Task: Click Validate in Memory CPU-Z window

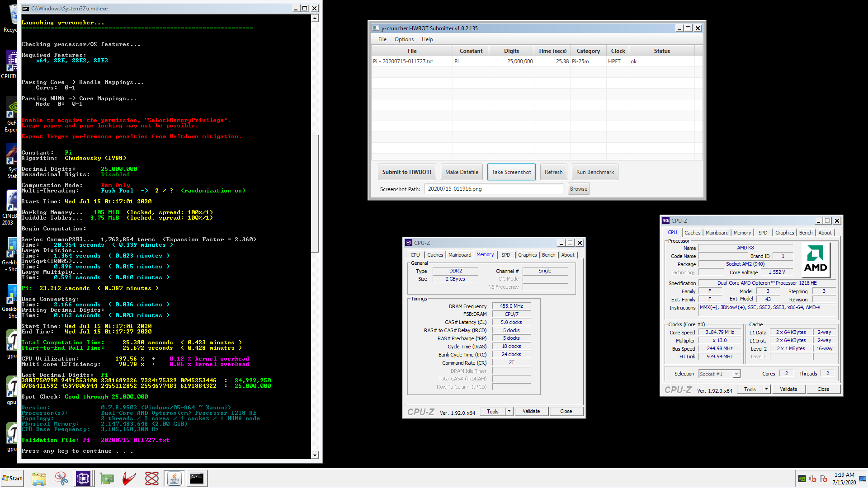Action: tap(531, 411)
